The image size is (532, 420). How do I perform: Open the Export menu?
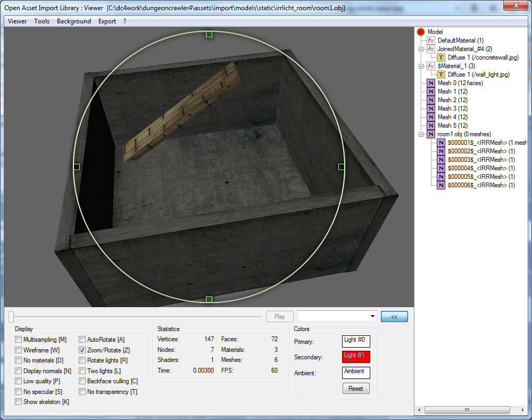(107, 21)
